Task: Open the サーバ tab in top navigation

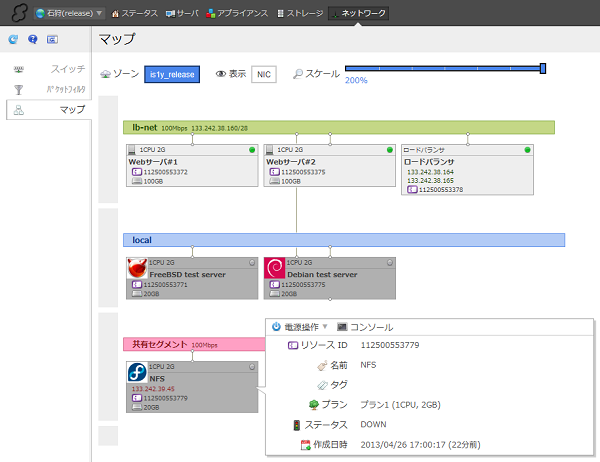Action: 182,14
